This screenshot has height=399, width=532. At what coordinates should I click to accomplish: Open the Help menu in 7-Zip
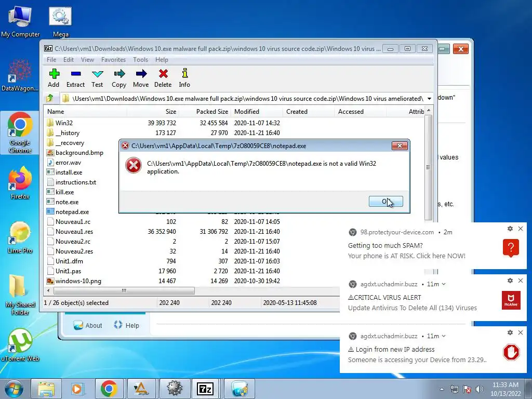162,60
